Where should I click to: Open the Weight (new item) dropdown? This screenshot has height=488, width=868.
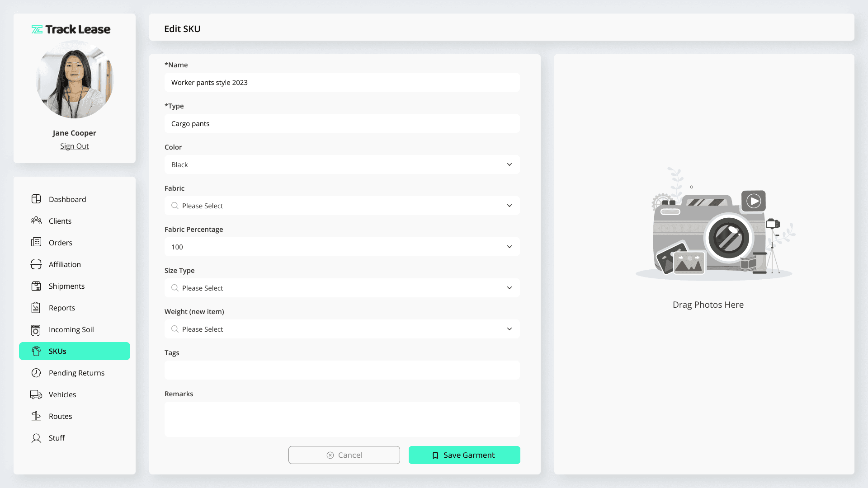[x=342, y=329]
